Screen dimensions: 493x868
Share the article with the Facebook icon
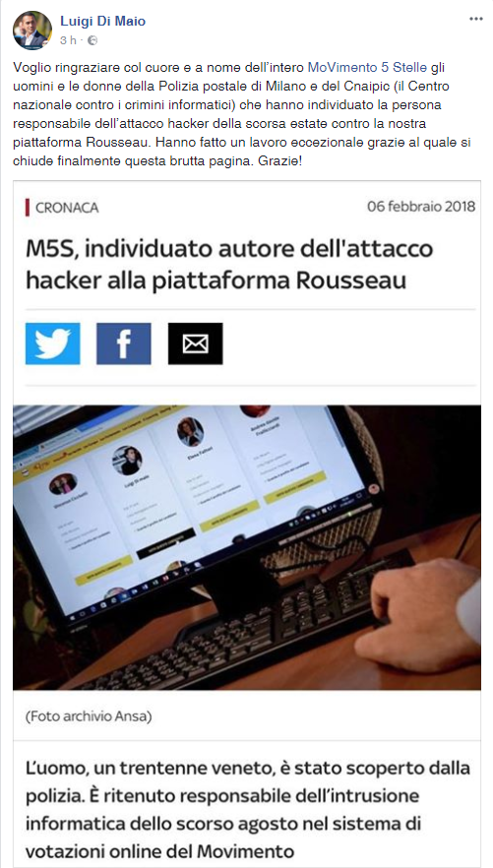pyautogui.click(x=124, y=343)
